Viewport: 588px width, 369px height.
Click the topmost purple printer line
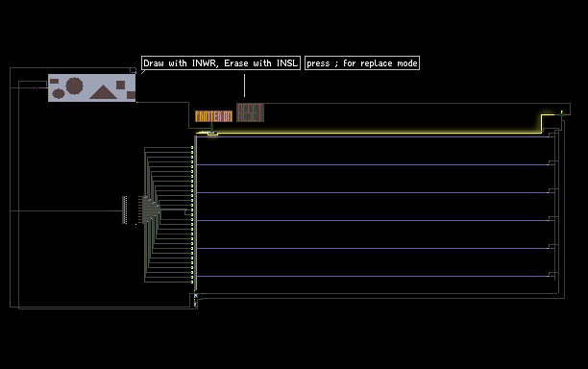pos(373,136)
